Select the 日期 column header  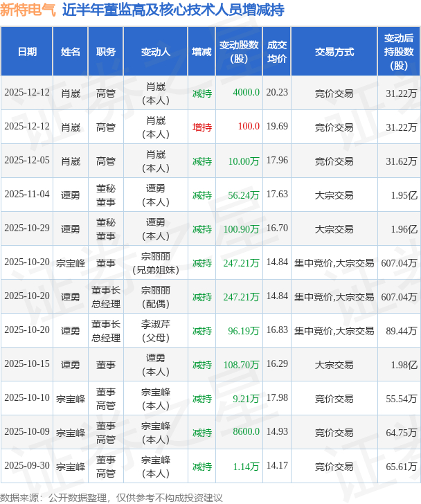coord(27,52)
